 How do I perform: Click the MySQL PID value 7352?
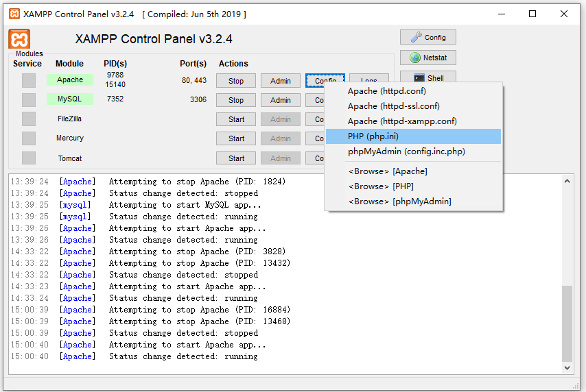click(115, 99)
